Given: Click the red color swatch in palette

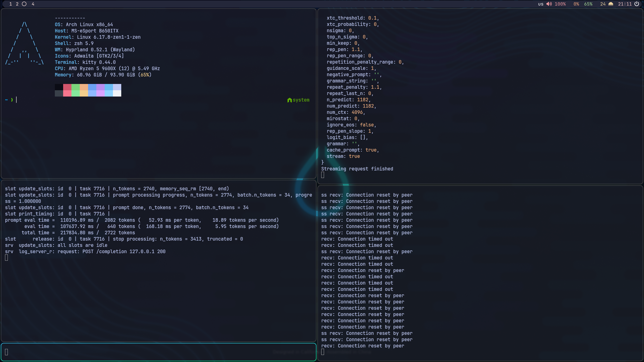Looking at the screenshot, I should click(x=67, y=87).
